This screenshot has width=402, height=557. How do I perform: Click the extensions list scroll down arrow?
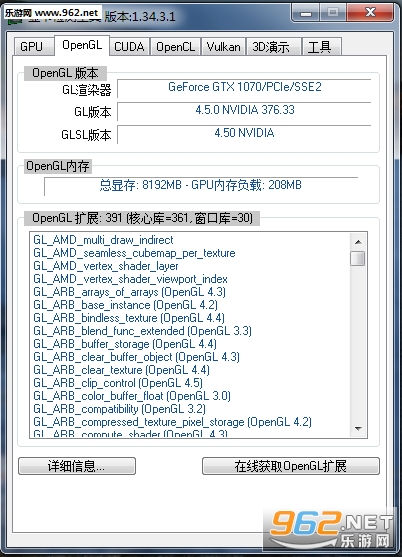tap(358, 428)
